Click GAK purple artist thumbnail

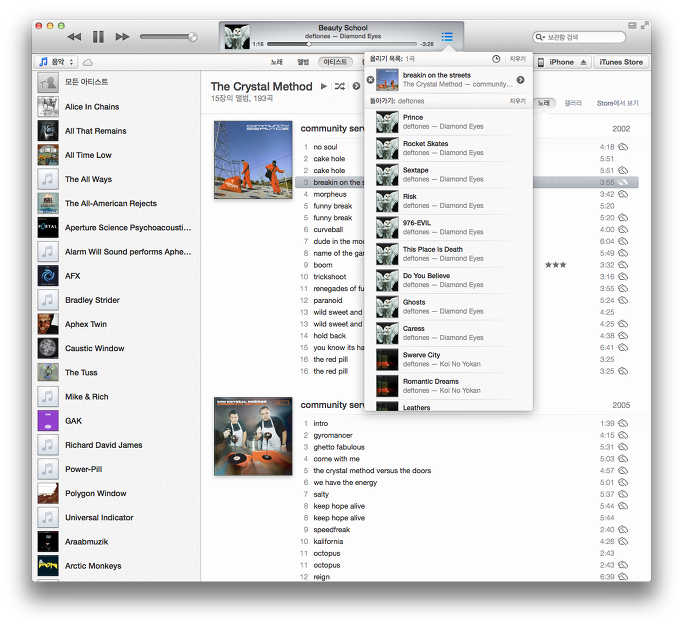pos(48,421)
